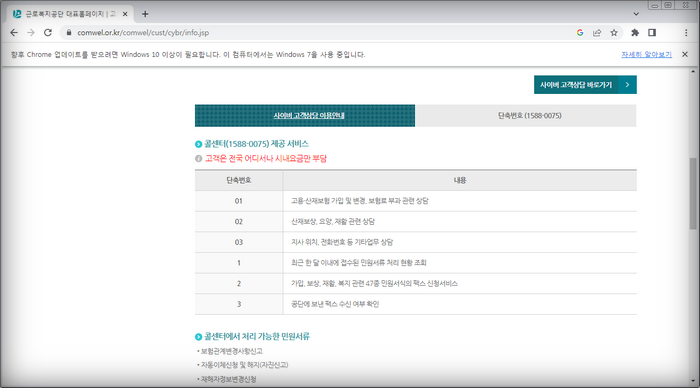Click the 고용·산재보험 가입 및 변경 row text
Screen dimensions: 700x388
359,201
